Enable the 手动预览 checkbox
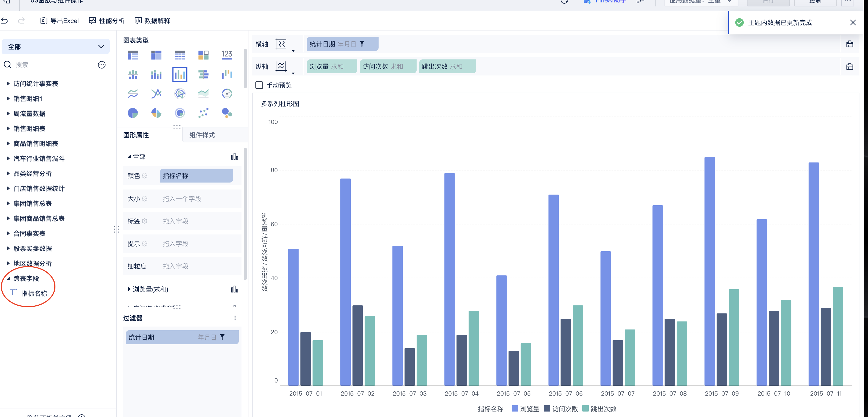 259,85
